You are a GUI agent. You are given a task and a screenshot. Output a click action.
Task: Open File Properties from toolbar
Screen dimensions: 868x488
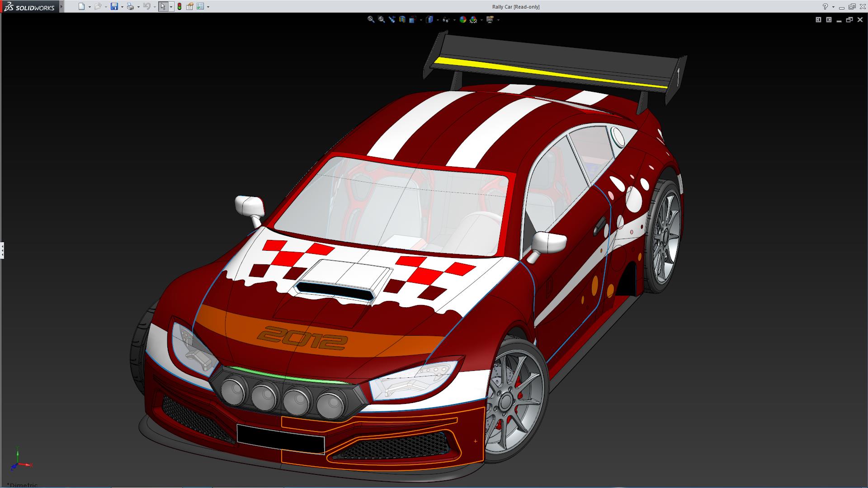pos(190,6)
